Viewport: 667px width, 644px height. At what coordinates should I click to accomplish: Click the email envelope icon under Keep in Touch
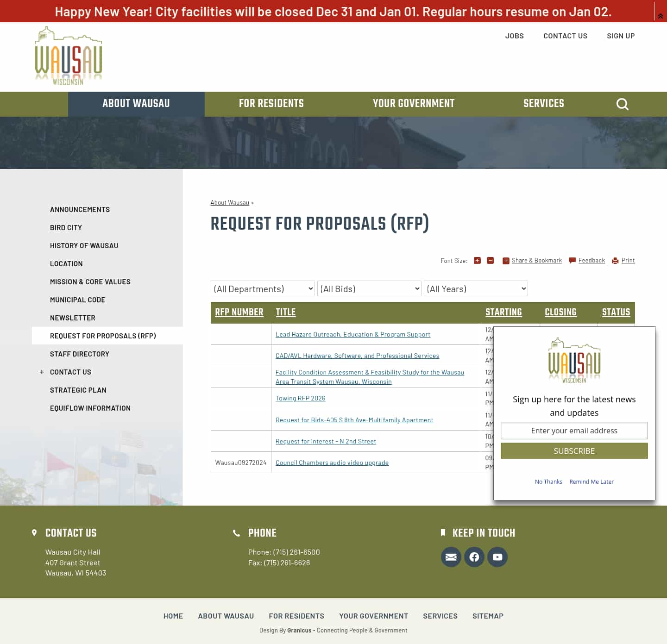[451, 557]
